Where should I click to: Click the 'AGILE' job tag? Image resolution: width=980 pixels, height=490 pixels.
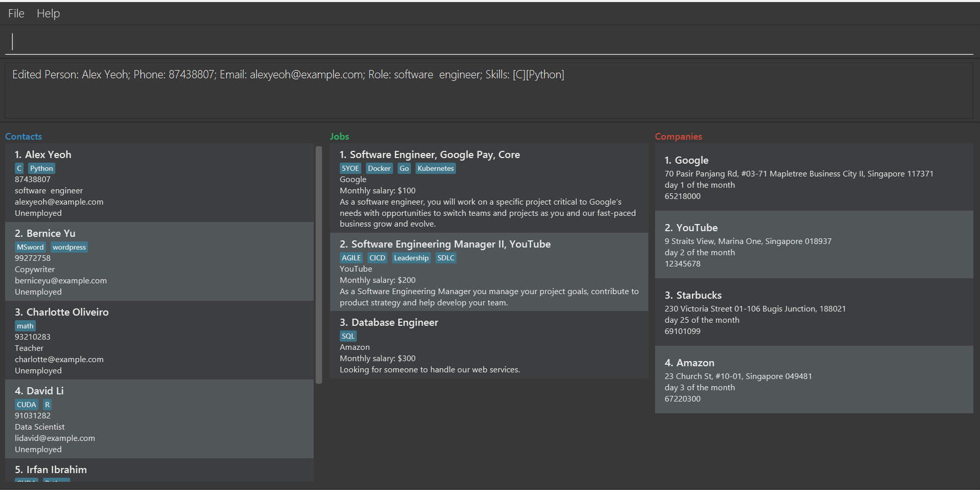tap(351, 258)
